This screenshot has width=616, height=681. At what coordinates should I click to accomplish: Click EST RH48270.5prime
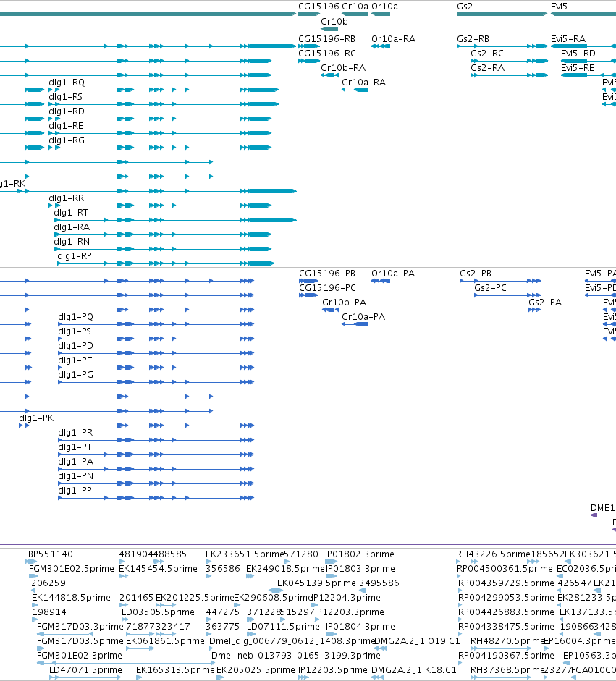point(507,641)
